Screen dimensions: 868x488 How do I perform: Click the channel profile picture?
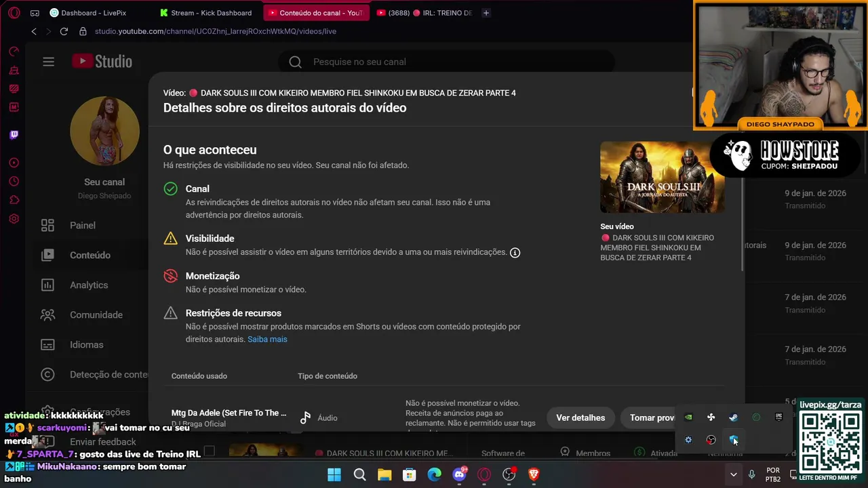[104, 130]
